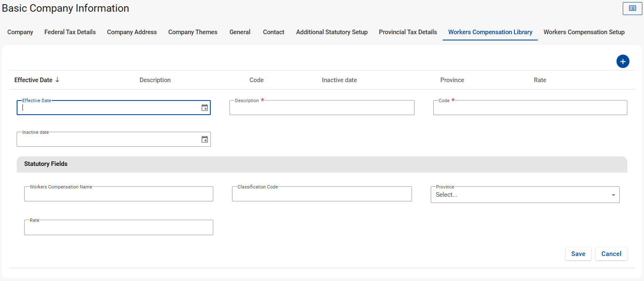Open the Additional Statutory Setup tab

[x=332, y=32]
